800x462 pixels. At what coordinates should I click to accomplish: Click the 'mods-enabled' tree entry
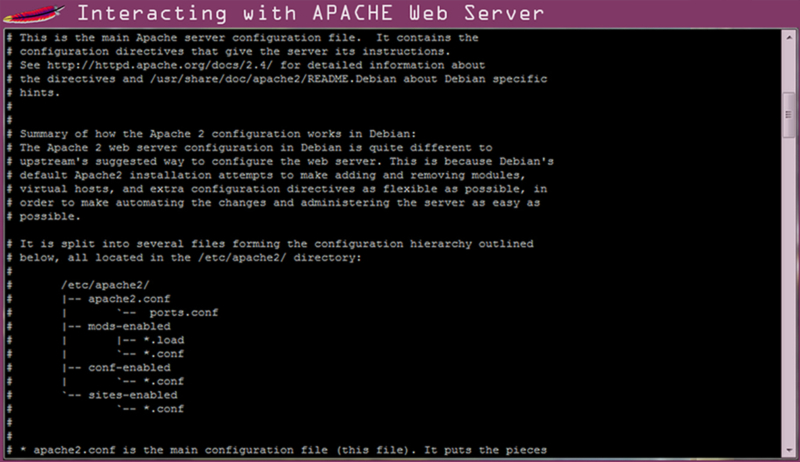click(x=129, y=326)
